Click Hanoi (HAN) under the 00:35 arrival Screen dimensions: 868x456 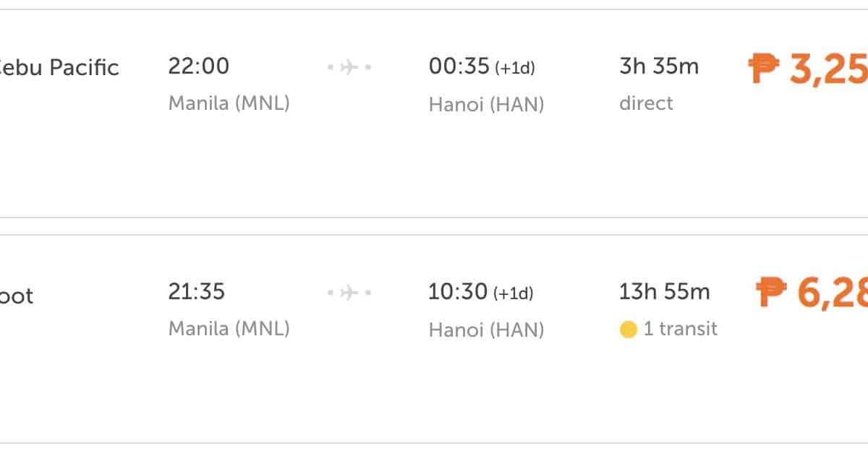click(486, 105)
